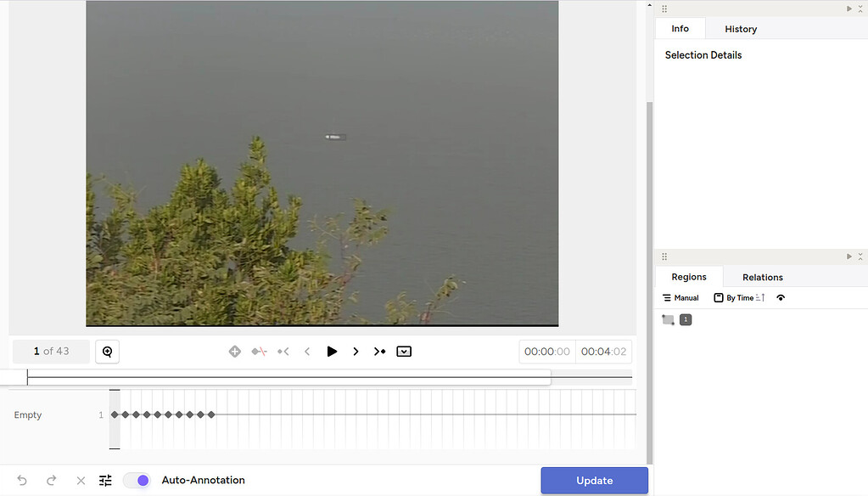Click the delete region cross icon
The height and width of the screenshot is (496, 868).
tap(81, 480)
